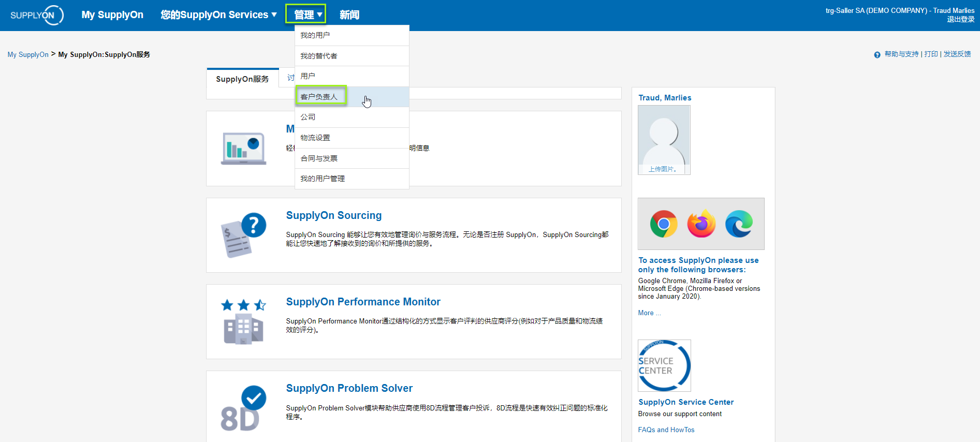Select 我的用户 from the menu
This screenshot has width=980, height=442.
coord(352,35)
